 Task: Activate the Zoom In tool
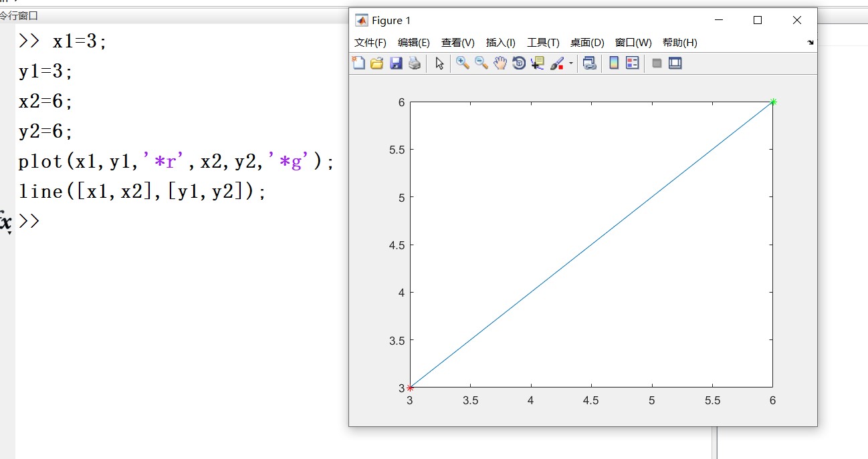pyautogui.click(x=463, y=63)
